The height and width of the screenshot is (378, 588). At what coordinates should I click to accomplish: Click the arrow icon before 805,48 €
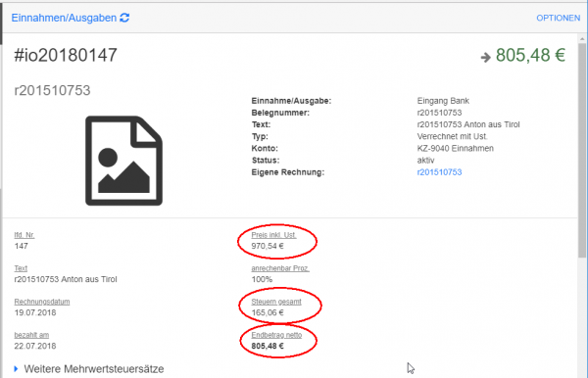tap(486, 57)
